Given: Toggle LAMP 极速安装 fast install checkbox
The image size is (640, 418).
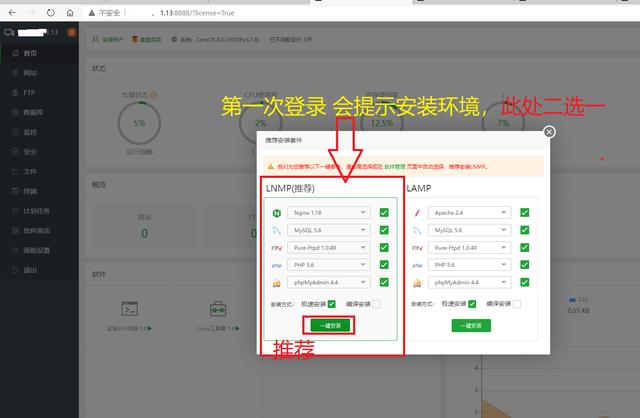Looking at the screenshot, I should pos(472,304).
